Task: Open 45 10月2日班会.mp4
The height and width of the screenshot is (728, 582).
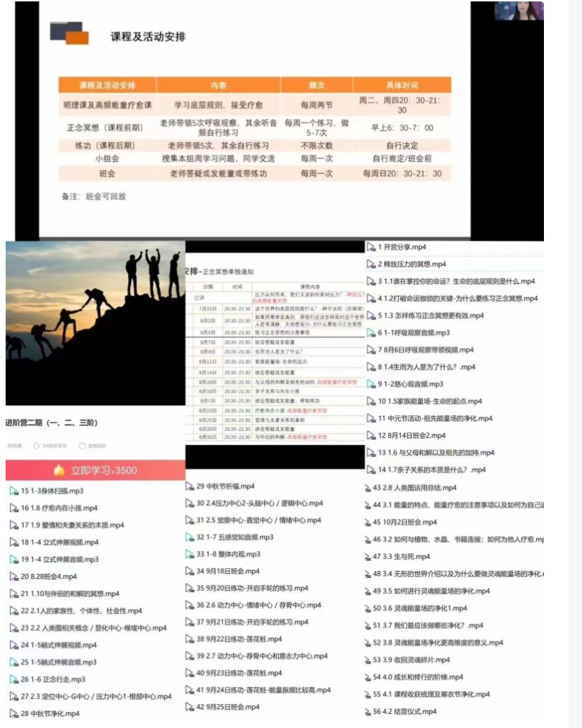Action: (x=404, y=522)
